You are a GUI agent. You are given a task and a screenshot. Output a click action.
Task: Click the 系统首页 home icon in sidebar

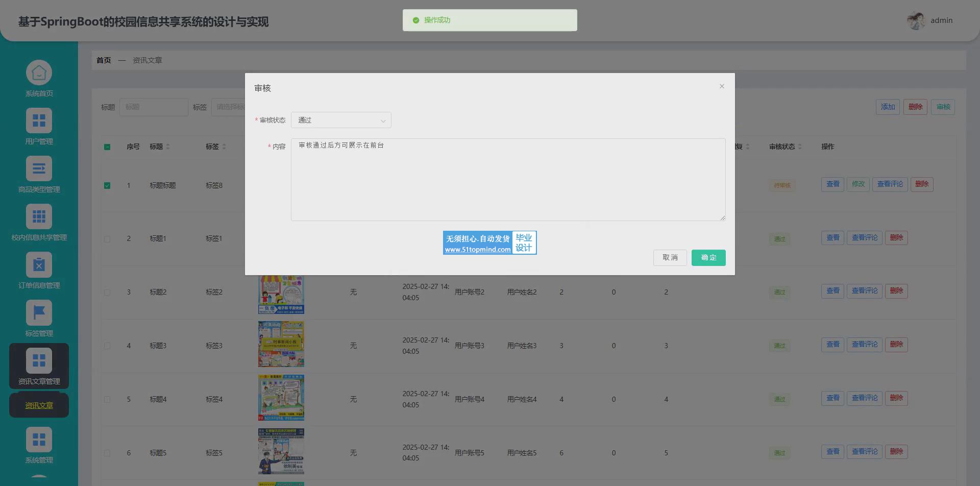pyautogui.click(x=39, y=73)
